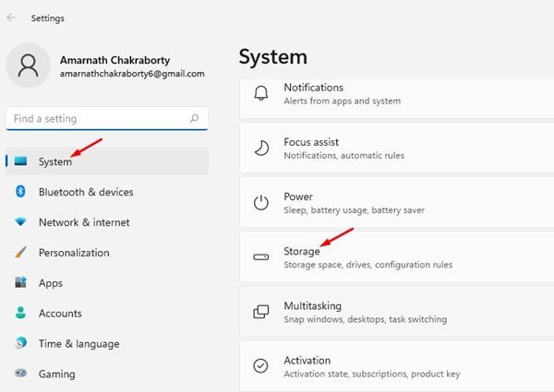Click the Multitasking windows icon
This screenshot has width=554, height=392.
click(261, 312)
